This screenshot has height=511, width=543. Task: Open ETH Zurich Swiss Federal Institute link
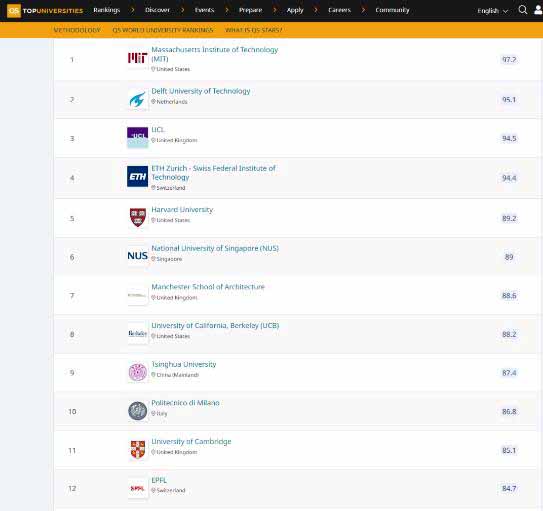tap(213, 172)
